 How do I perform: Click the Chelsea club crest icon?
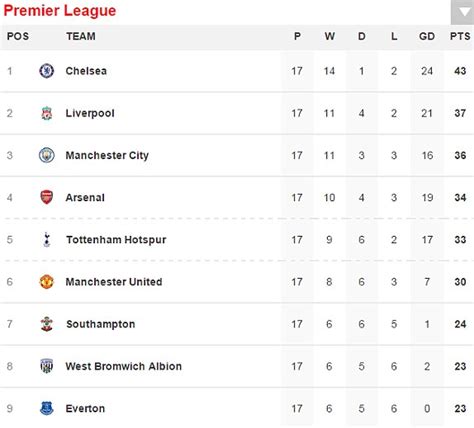point(47,71)
